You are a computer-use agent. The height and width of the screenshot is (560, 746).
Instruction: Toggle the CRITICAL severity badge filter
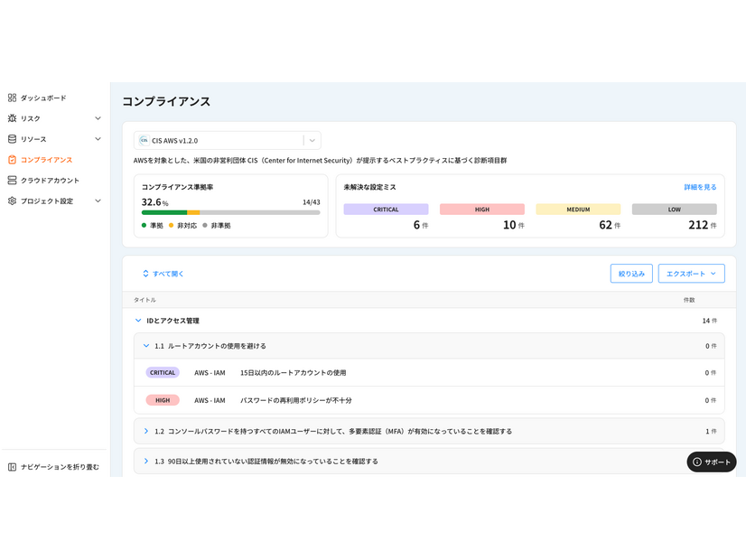pyautogui.click(x=386, y=209)
